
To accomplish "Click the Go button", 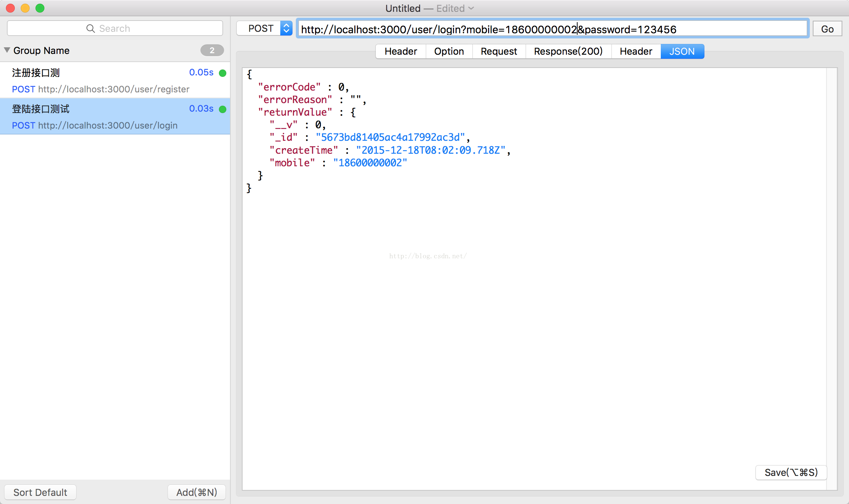I will point(827,29).
